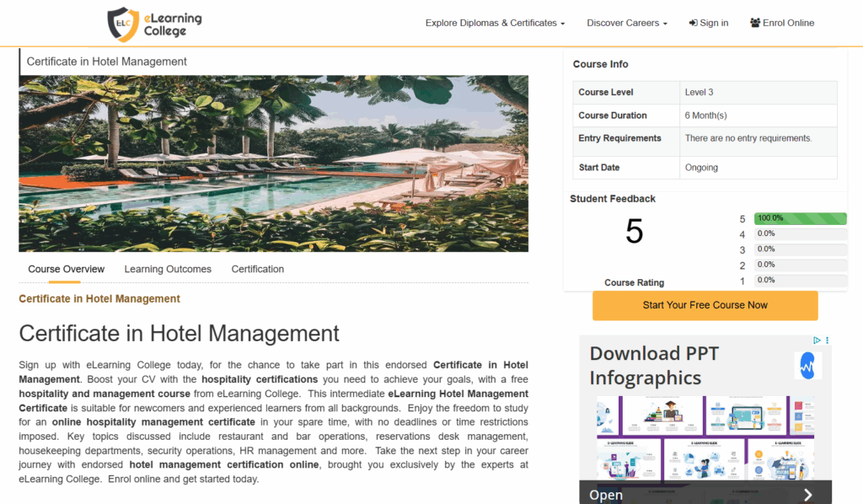The height and width of the screenshot is (504, 863).
Task: Click the '6 Month(s)' duration value
Action: (x=705, y=115)
